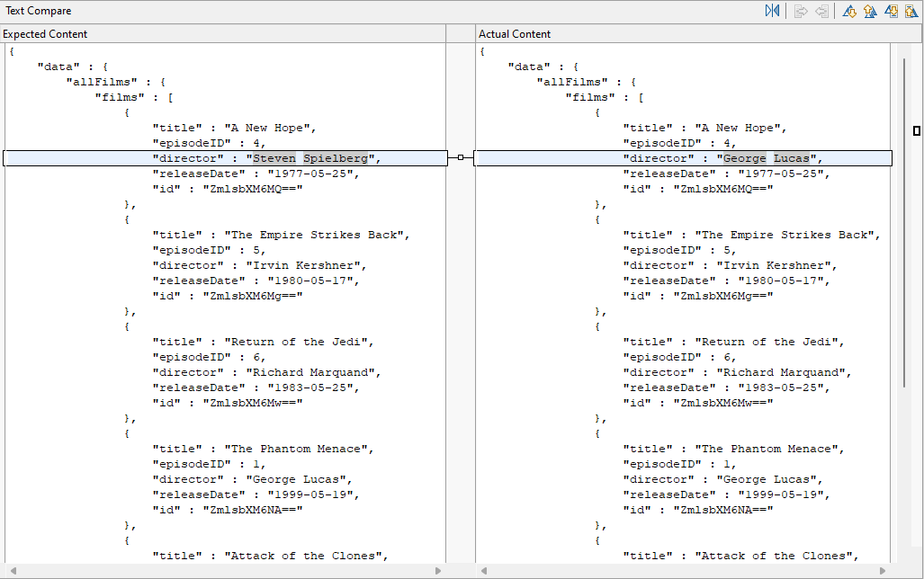Click the Expected Content pane header
The width and height of the screenshot is (924, 579).
tap(45, 33)
